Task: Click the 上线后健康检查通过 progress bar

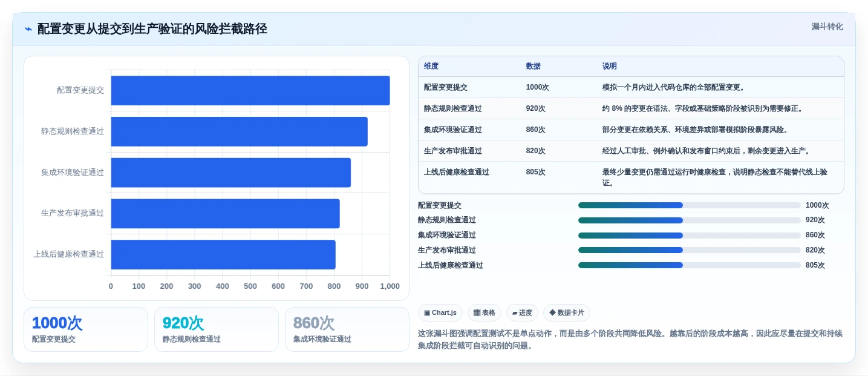Action: [x=690, y=265]
